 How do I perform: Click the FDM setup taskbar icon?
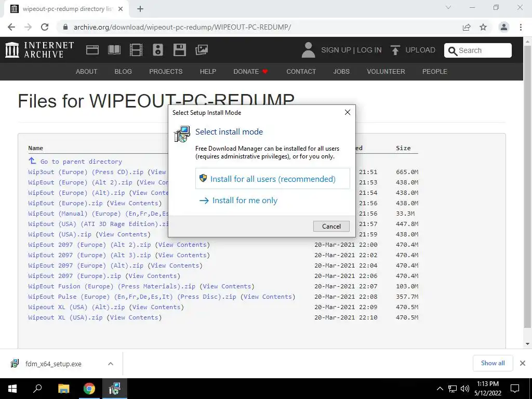point(115,389)
